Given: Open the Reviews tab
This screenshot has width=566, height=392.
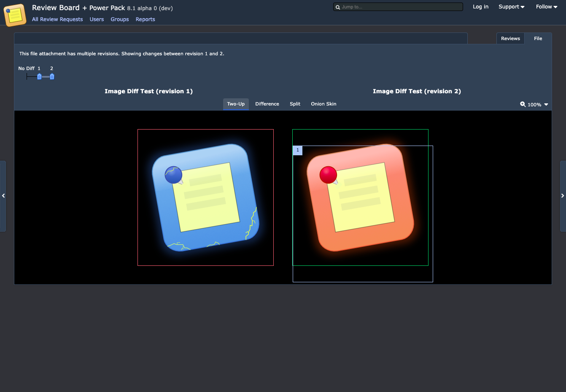Looking at the screenshot, I should point(510,38).
